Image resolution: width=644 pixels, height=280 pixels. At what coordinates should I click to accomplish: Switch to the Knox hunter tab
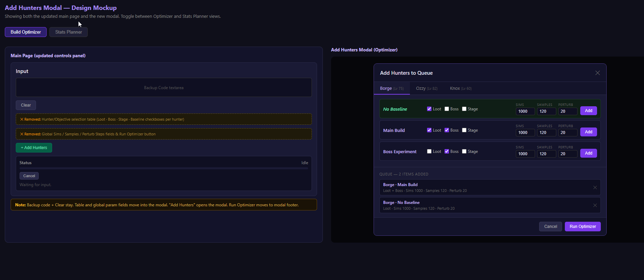point(460,88)
